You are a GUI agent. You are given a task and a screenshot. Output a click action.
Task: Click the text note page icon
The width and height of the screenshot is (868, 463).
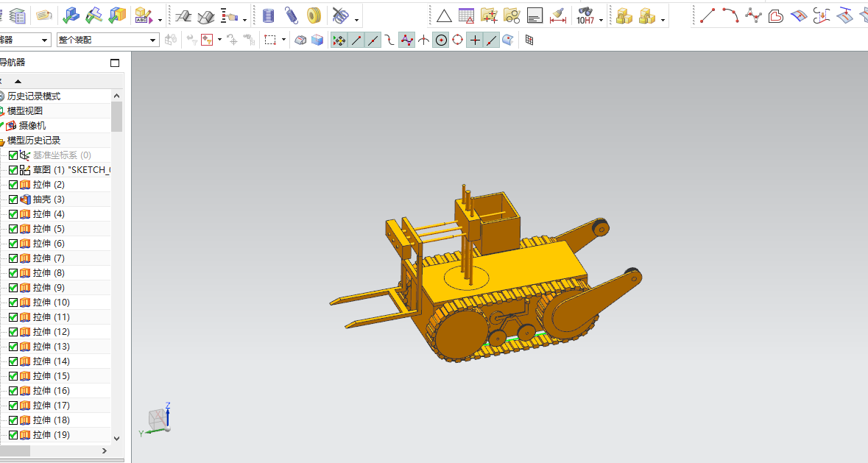coord(534,16)
